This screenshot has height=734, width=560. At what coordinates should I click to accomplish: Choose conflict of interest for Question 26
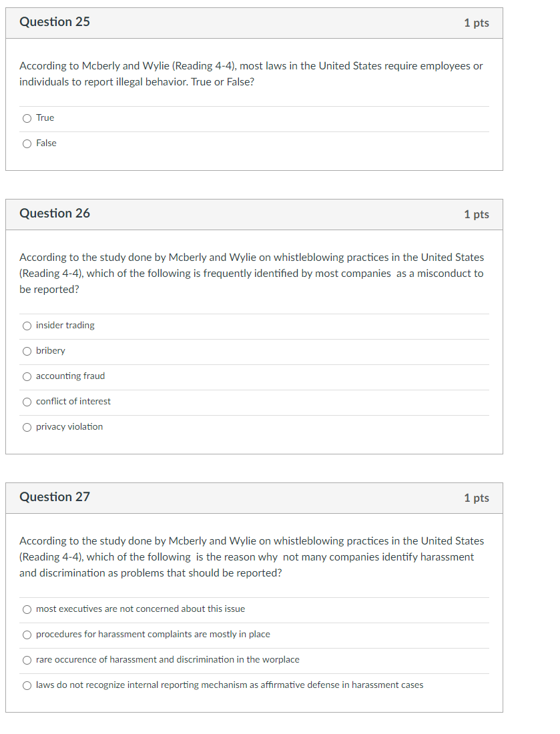click(x=27, y=401)
